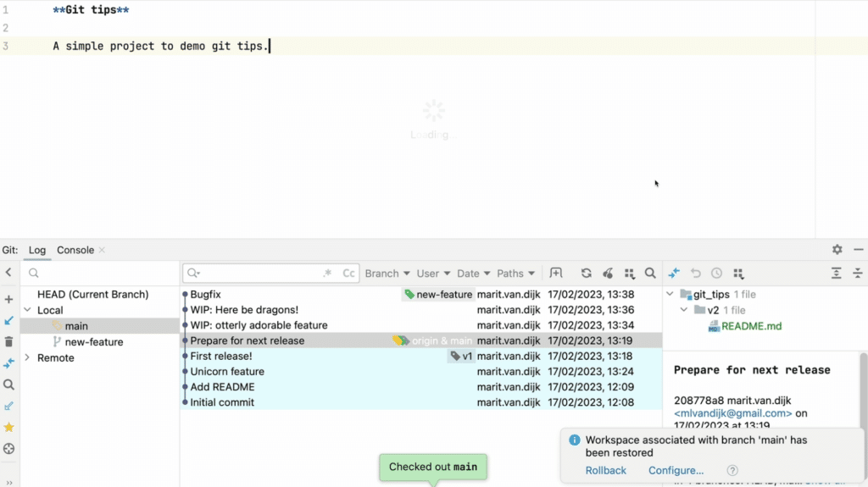Show diff for changed file using blue arrows

[x=674, y=273]
